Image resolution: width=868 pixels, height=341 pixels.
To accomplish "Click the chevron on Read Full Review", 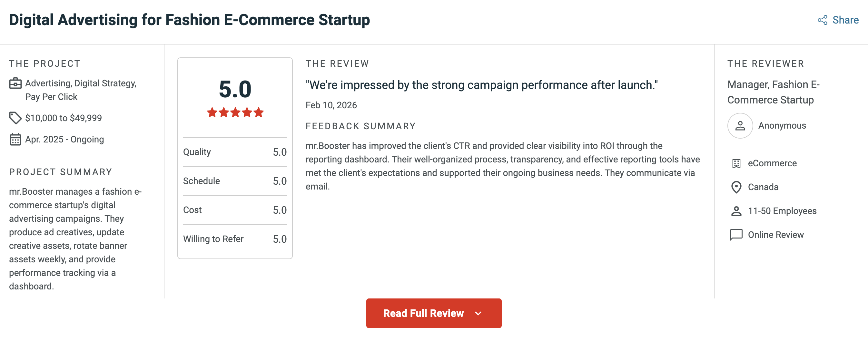I will click(478, 313).
